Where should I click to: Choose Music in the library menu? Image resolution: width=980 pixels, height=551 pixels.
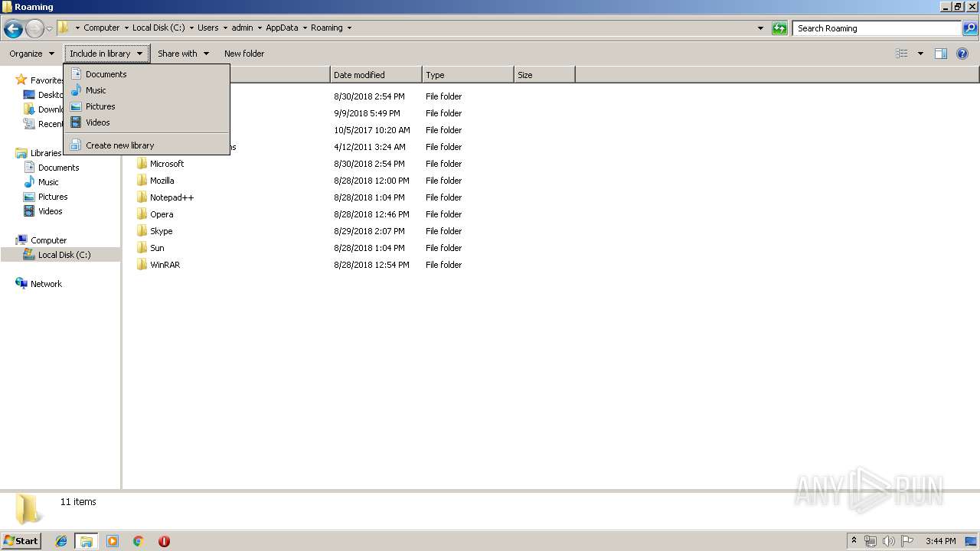coord(147,90)
